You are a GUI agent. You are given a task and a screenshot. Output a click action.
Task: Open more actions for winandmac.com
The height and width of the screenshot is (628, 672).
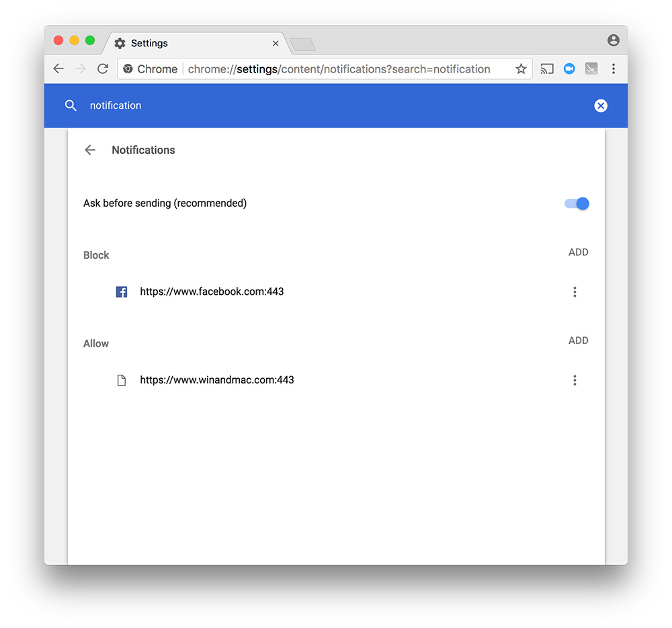pos(575,380)
